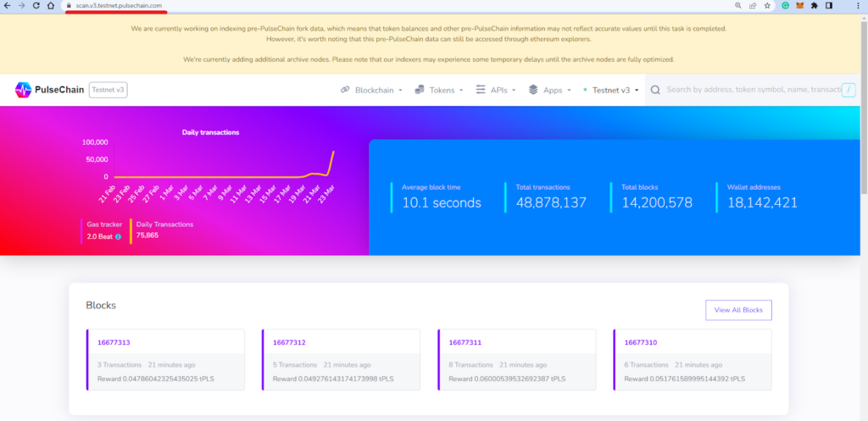The height and width of the screenshot is (421, 868).
Task: Click the address search input field
Action: tap(753, 90)
